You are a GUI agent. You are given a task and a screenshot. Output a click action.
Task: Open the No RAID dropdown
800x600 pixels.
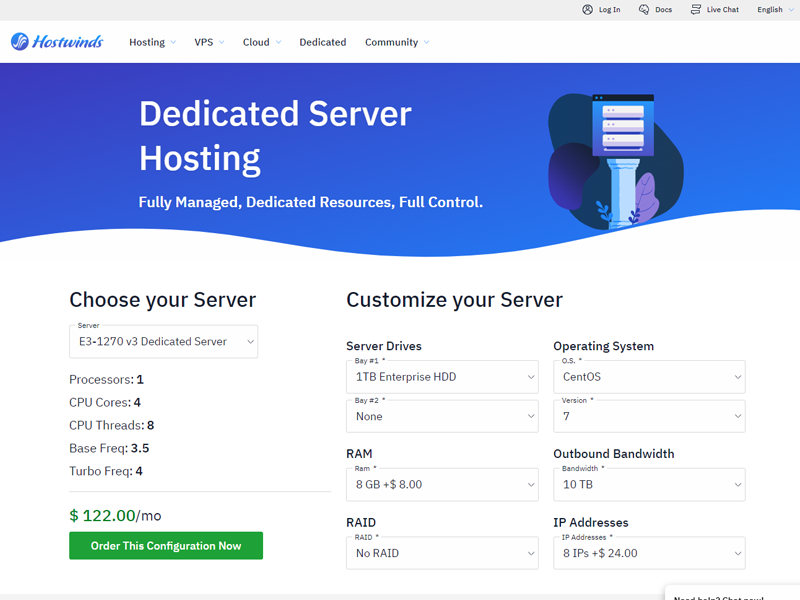point(442,553)
